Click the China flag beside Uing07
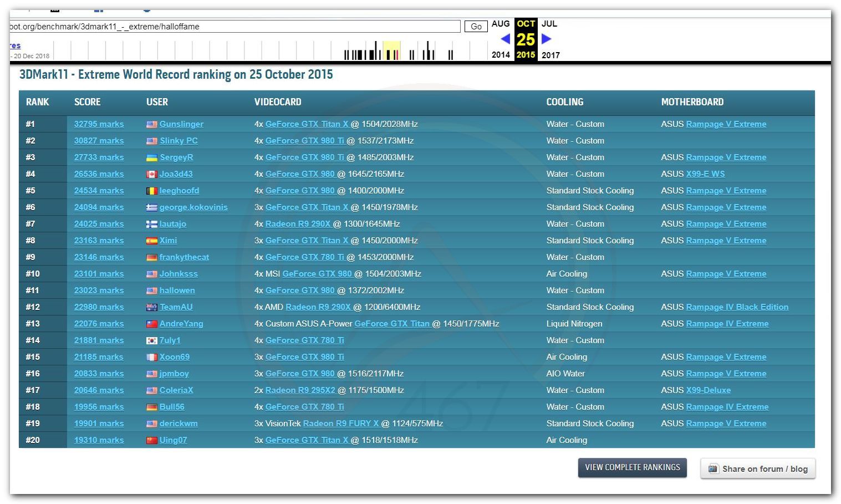Screen dimensions: 841x504 (151, 440)
